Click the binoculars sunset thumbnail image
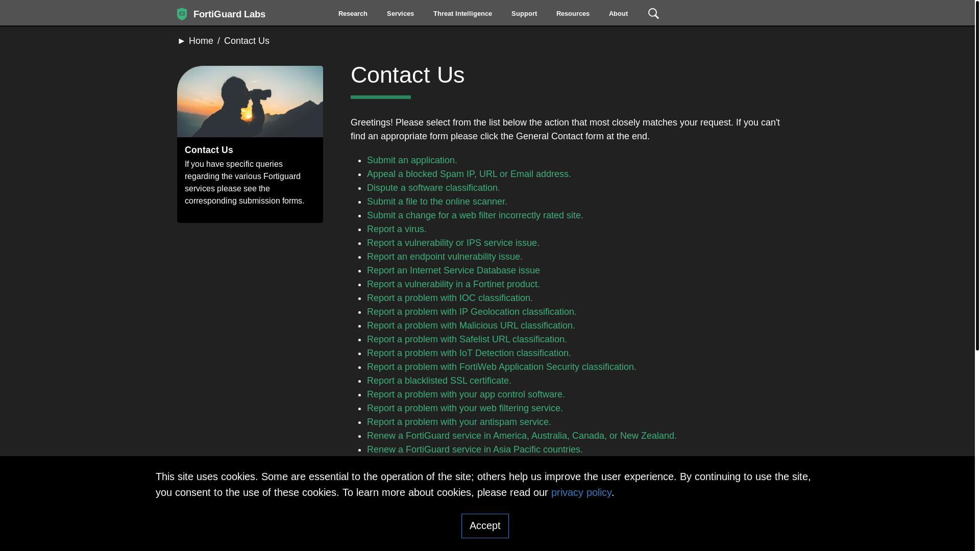Viewport: 980px width, 551px height. coord(250,102)
